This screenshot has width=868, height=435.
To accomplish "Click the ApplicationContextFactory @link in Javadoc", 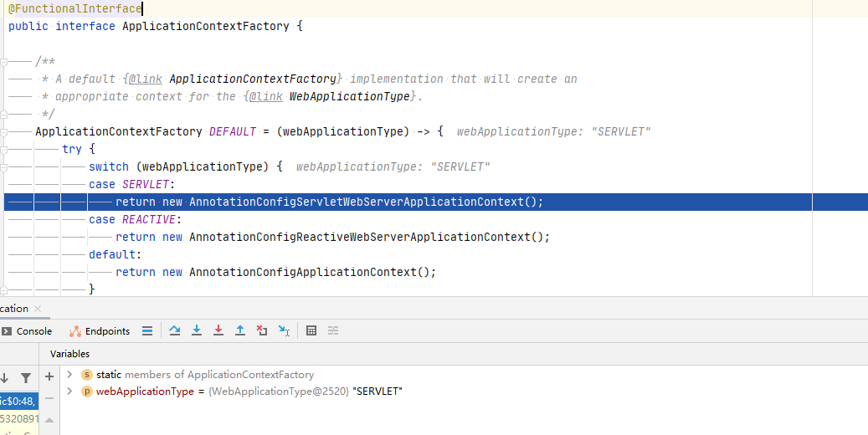I will pyautogui.click(x=253, y=79).
